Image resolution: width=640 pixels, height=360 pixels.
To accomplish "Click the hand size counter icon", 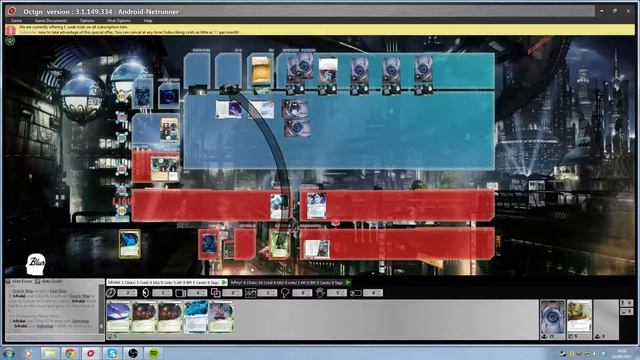I will (x=320, y=293).
